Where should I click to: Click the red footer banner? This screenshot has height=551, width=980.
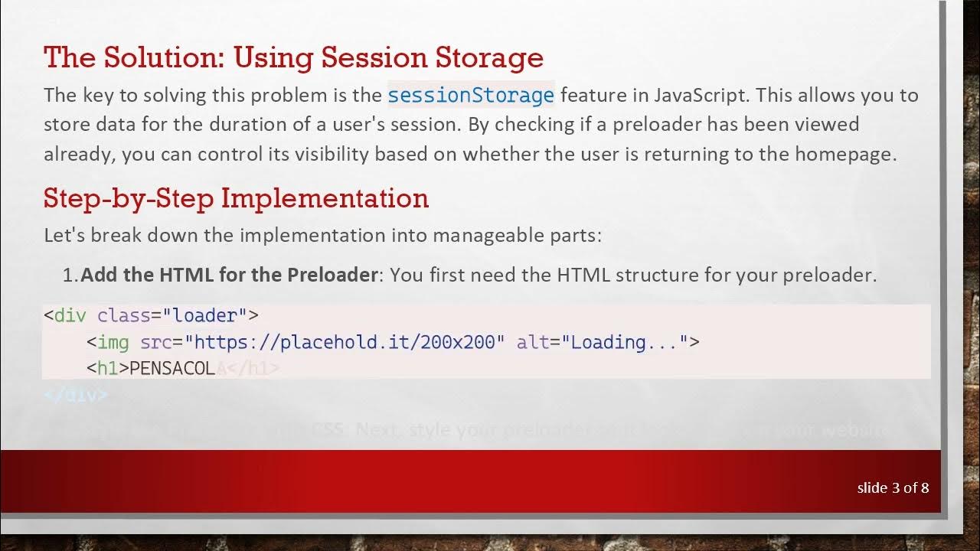pos(459,481)
